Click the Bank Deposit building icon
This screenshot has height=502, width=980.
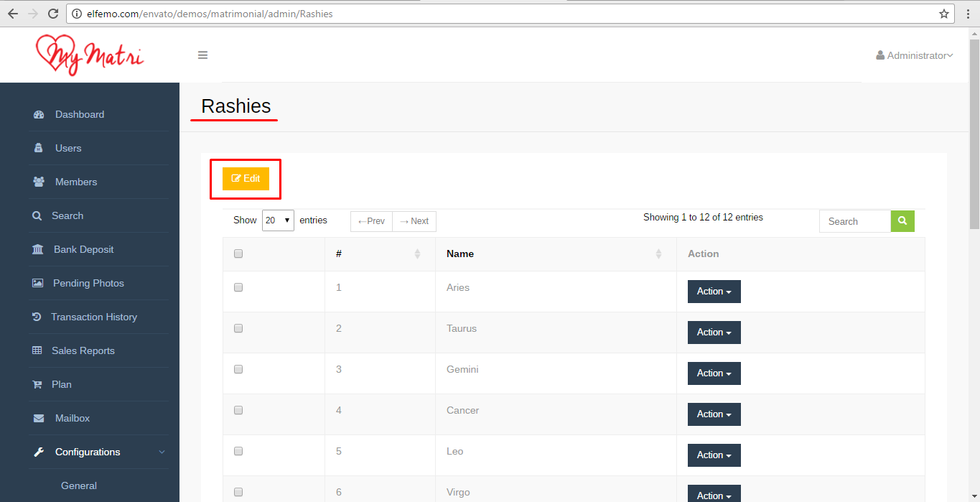(x=37, y=250)
